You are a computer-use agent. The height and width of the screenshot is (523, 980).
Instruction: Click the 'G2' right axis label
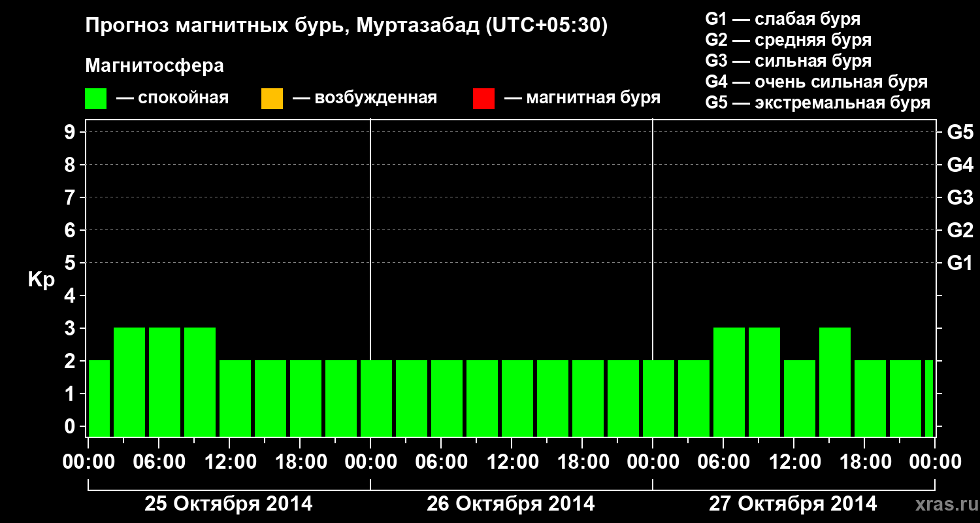point(960,230)
